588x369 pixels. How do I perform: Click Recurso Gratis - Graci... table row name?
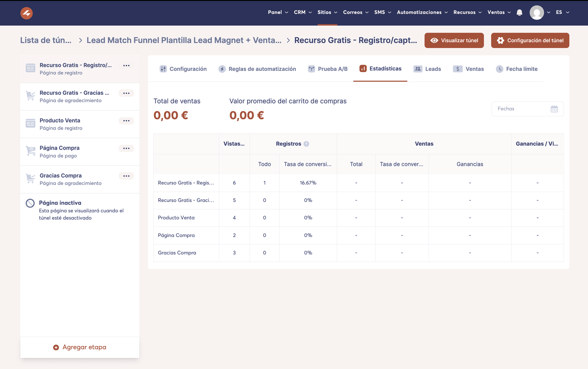coord(186,200)
